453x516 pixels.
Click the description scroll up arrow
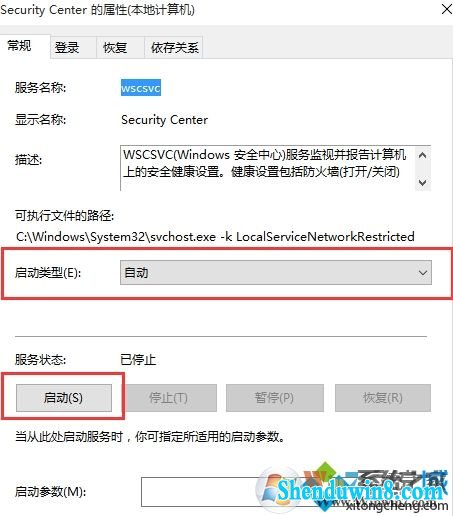point(423,155)
